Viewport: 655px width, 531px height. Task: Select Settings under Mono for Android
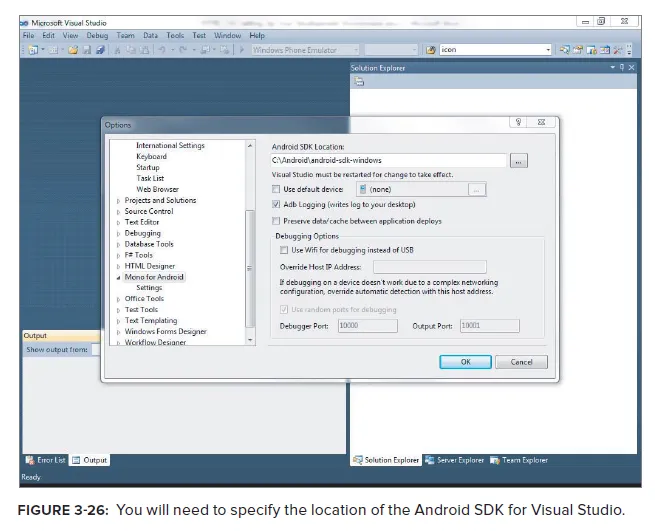click(149, 287)
